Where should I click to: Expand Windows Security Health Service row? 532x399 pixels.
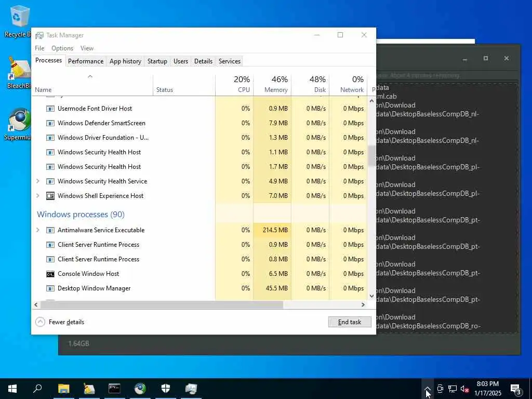click(38, 181)
